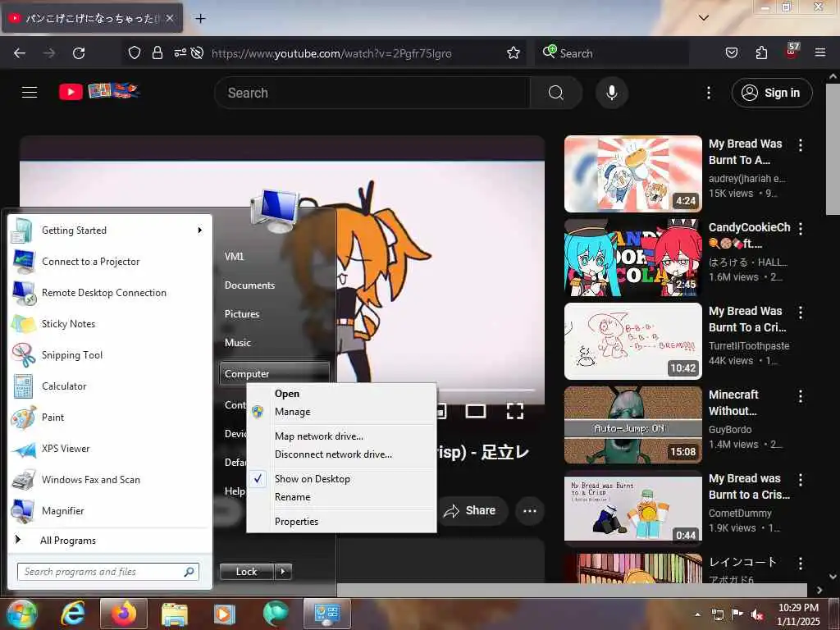List all tabs with the chevron
Screen dimensions: 840x630
click(x=704, y=18)
